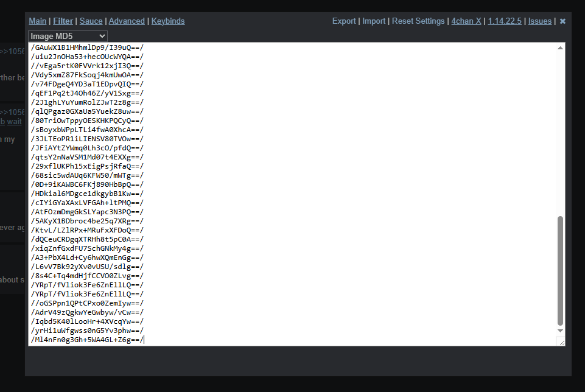Close the 4chan X settings dialog

click(562, 21)
